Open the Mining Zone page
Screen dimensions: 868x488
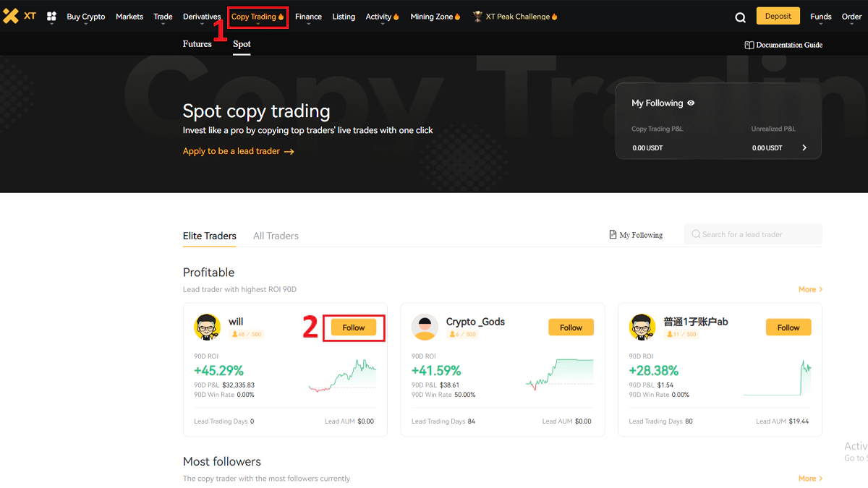tap(432, 17)
